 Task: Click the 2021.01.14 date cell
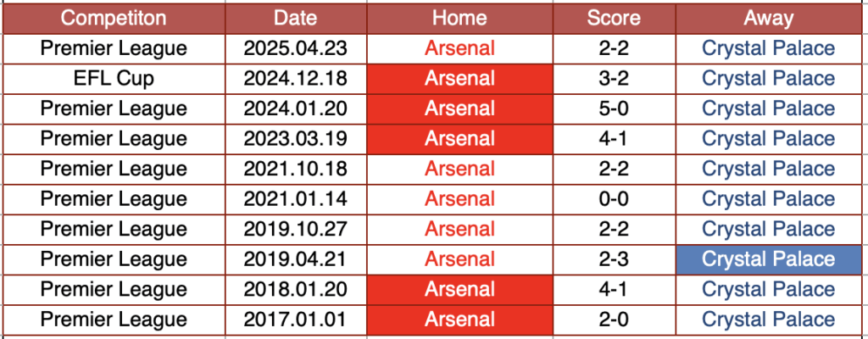pos(295,199)
